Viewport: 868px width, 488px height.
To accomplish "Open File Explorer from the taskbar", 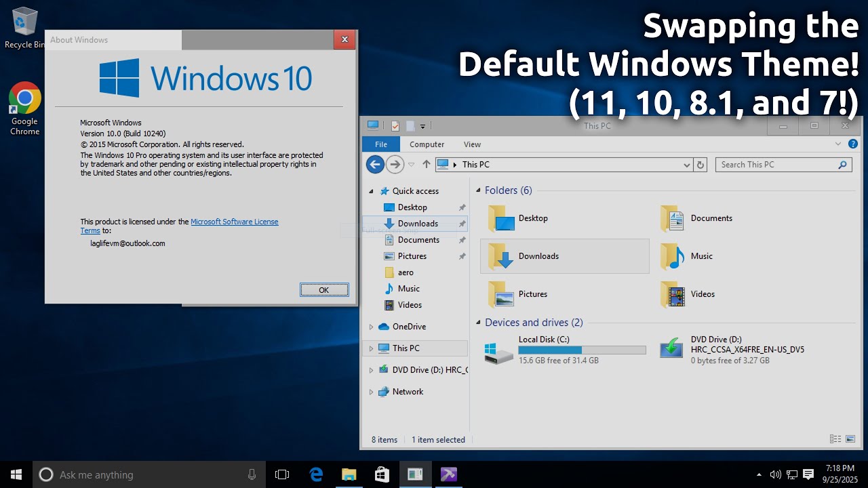I will pyautogui.click(x=349, y=474).
